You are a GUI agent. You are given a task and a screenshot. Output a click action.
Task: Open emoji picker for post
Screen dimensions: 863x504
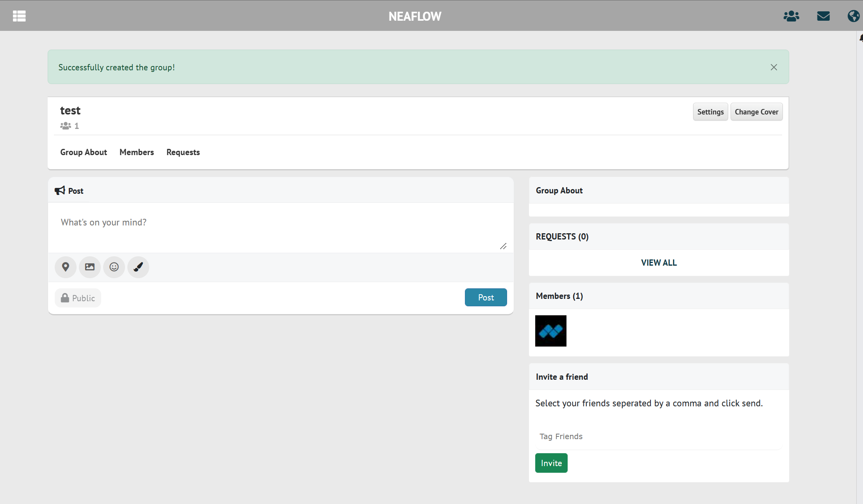[x=114, y=267]
